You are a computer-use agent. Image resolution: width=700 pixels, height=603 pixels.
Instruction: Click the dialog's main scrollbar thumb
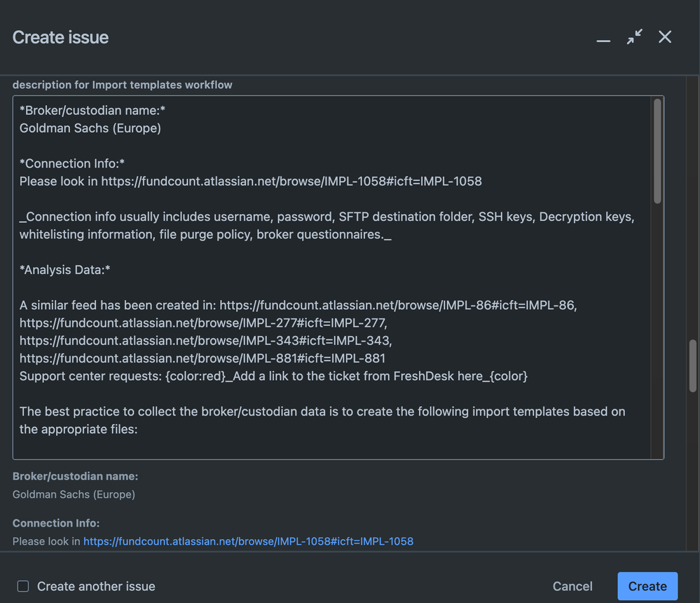tap(693, 365)
